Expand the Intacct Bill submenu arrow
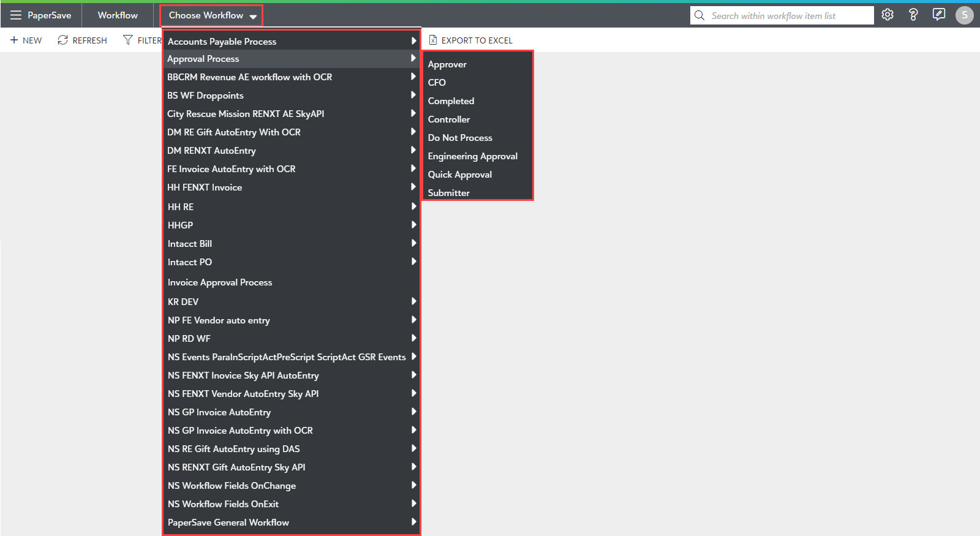The height and width of the screenshot is (536, 980). point(413,243)
